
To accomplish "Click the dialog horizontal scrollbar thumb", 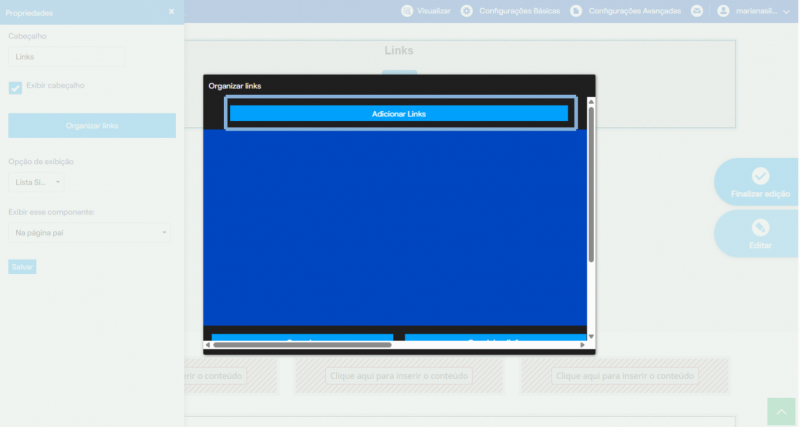I will coord(302,345).
